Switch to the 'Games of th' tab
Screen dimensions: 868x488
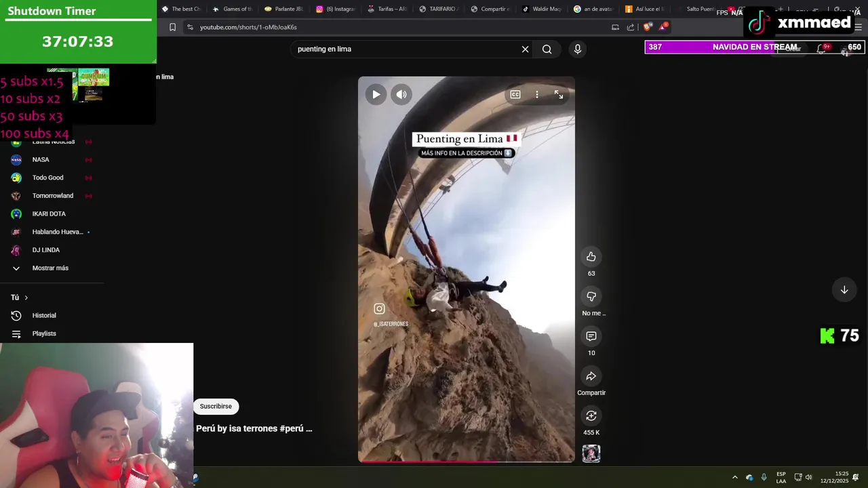(232, 9)
